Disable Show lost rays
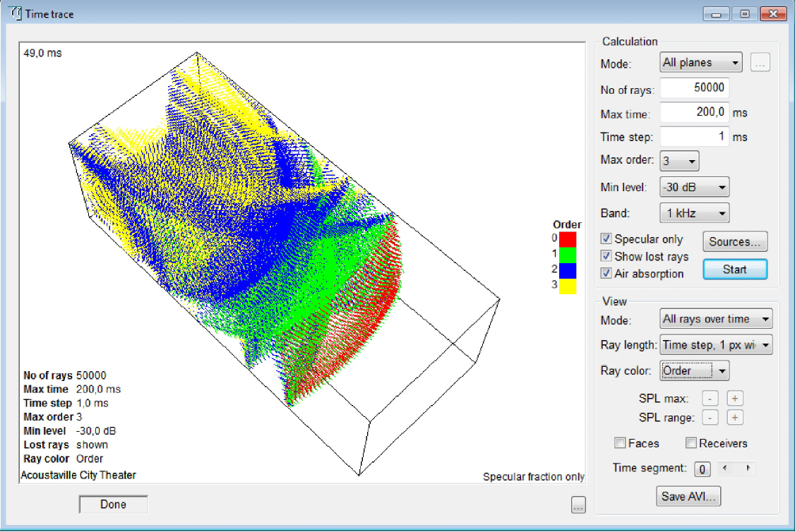Screen dimensions: 795x532 click(605, 256)
